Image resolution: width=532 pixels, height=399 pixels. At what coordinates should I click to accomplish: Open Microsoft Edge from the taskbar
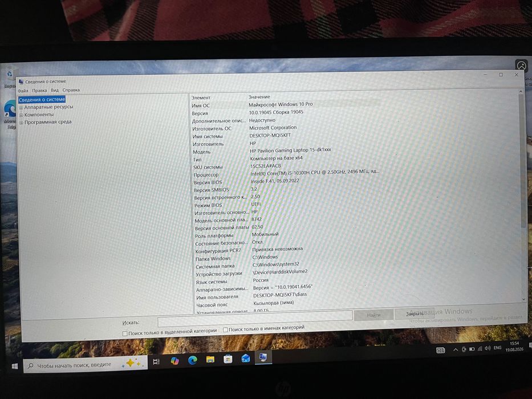click(x=192, y=360)
